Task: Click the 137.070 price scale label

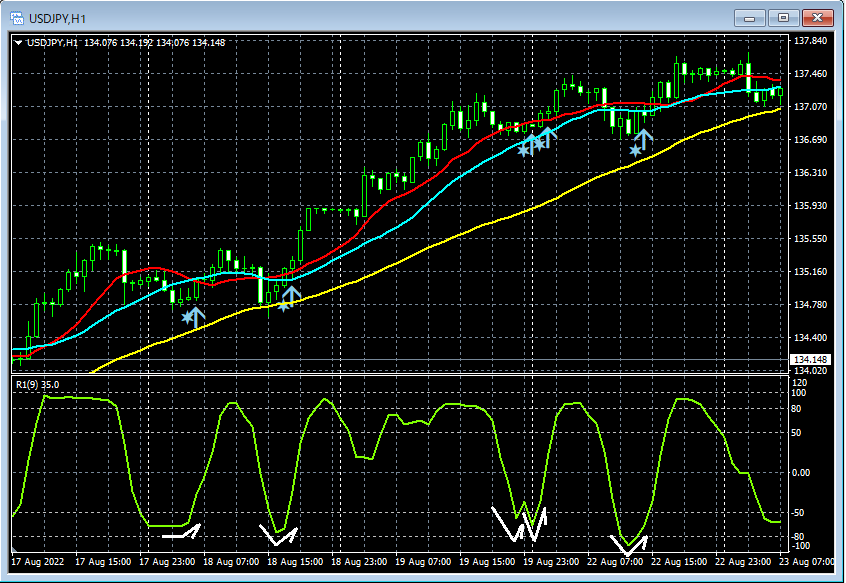Action: click(x=810, y=107)
